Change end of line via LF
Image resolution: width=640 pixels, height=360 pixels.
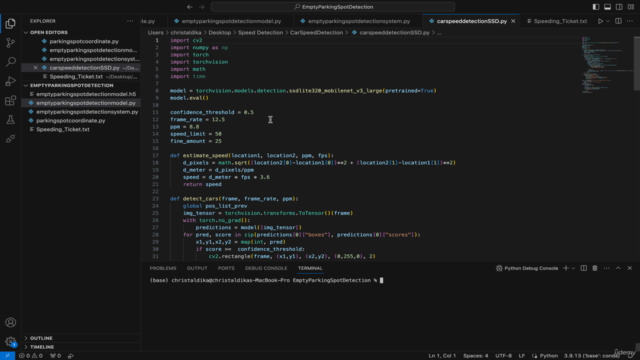[522, 356]
